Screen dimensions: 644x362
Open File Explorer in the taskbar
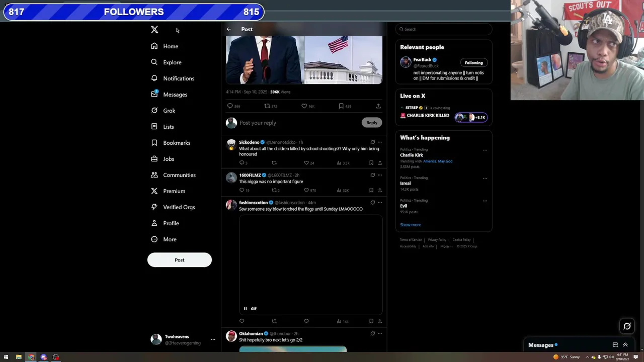click(19, 357)
